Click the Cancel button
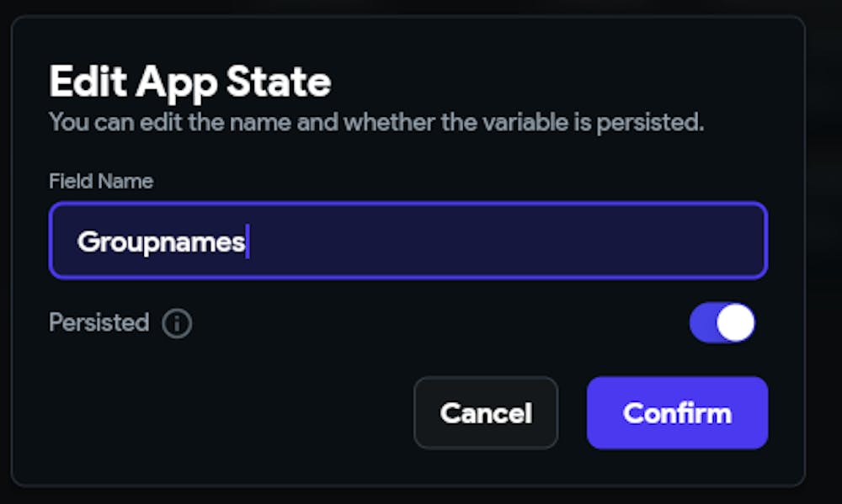Viewport: 842px width, 504px height. coord(486,413)
